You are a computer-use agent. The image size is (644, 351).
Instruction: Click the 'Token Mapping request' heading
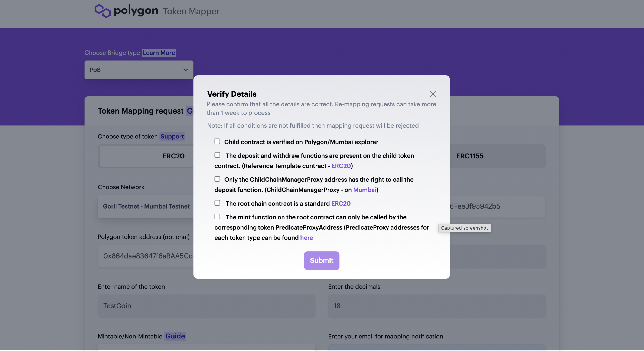click(x=140, y=111)
